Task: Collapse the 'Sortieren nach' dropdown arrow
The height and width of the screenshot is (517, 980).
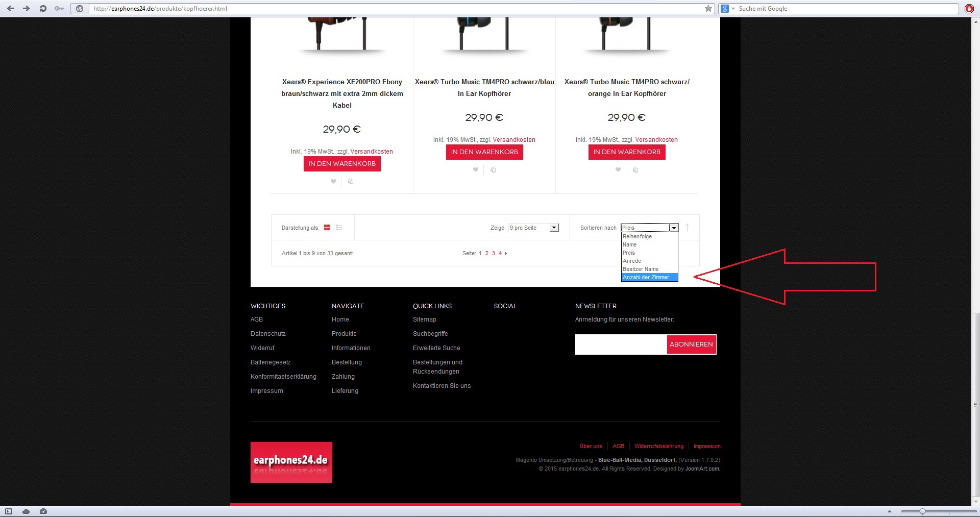Action: tap(674, 228)
